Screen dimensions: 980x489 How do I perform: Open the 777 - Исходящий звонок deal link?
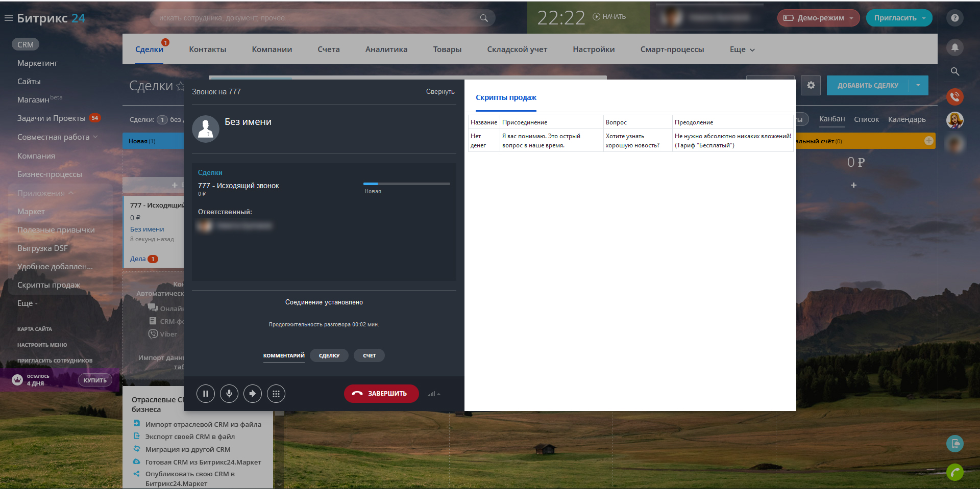coord(238,186)
